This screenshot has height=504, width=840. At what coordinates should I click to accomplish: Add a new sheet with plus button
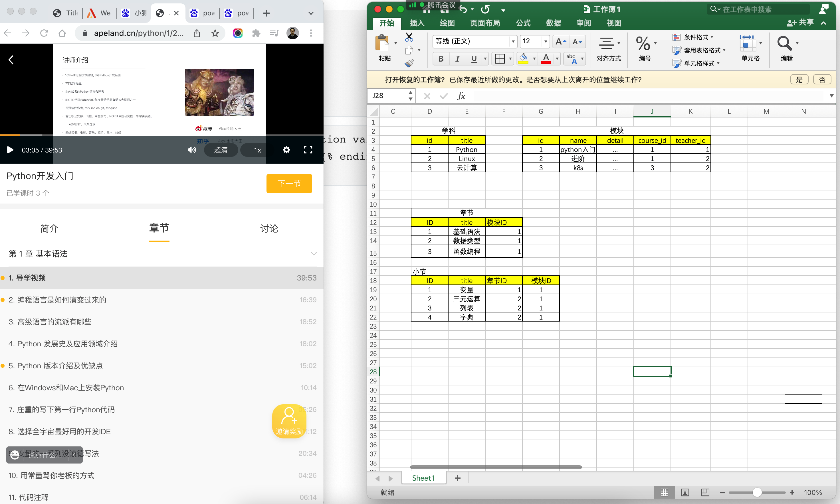coord(458,478)
